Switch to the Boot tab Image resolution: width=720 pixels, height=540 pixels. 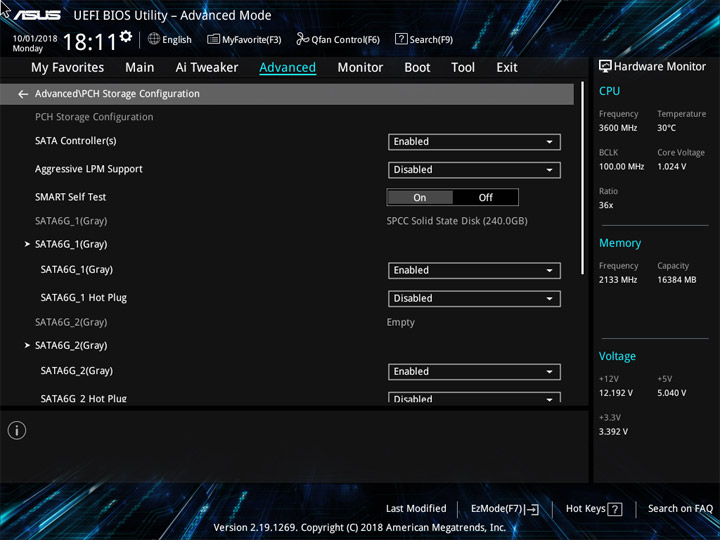coord(417,68)
